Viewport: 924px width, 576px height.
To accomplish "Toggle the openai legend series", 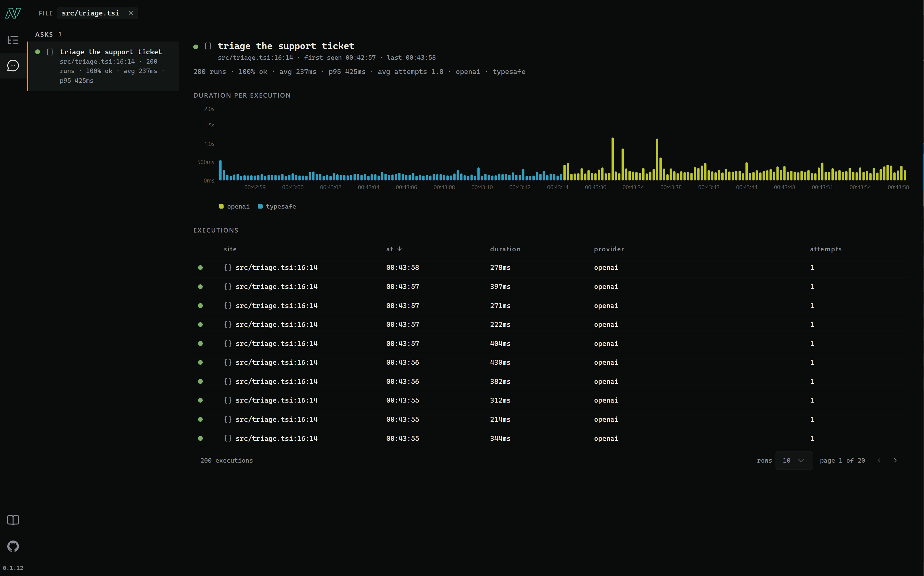I will click(234, 206).
